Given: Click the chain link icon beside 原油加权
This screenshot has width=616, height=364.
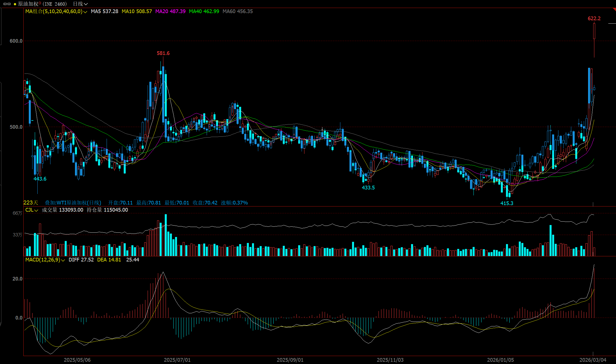Looking at the screenshot, I should [x=7, y=4].
